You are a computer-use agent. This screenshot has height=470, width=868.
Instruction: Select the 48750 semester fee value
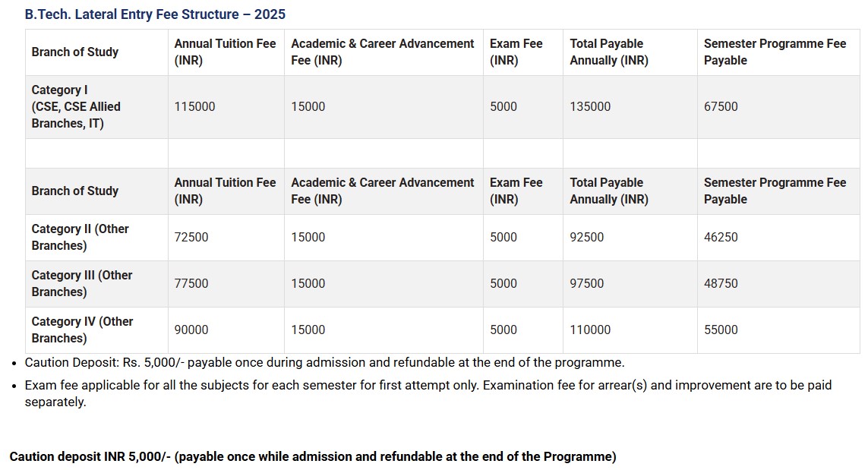(721, 283)
